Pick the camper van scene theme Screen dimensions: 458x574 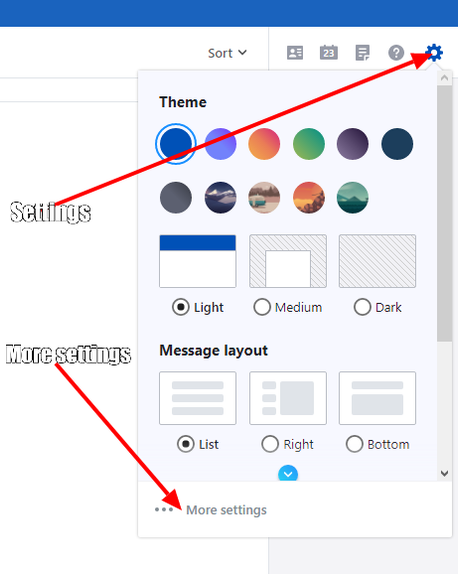tap(264, 198)
